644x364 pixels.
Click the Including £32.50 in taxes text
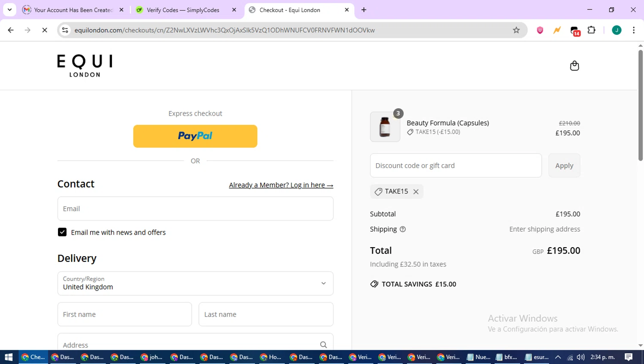click(408, 264)
